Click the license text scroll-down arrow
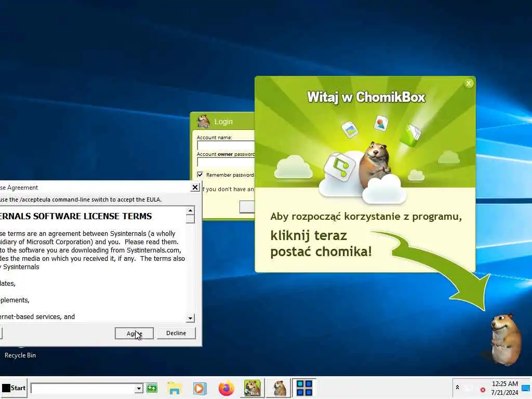Screen dimensions: 532x399 pos(190,318)
